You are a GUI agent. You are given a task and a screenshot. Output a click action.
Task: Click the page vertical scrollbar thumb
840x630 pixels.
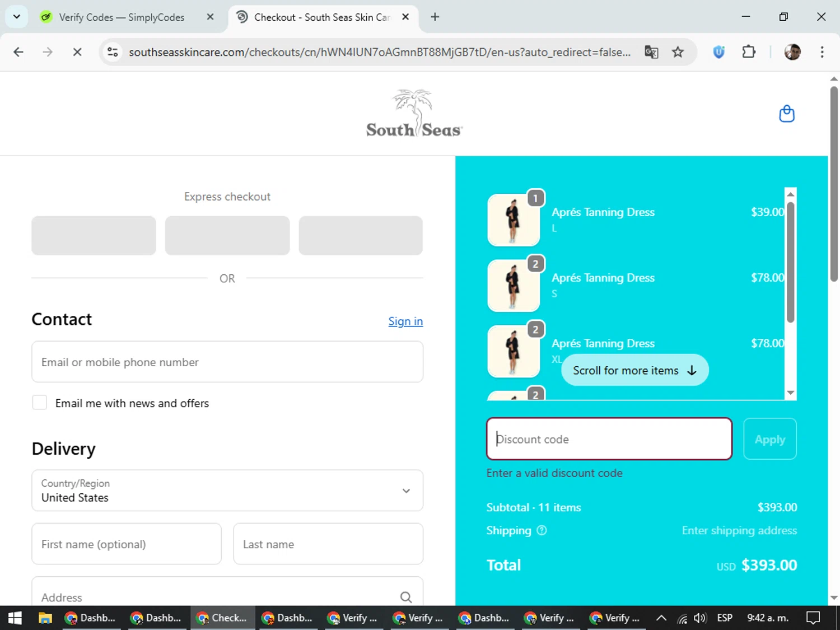pos(834,184)
